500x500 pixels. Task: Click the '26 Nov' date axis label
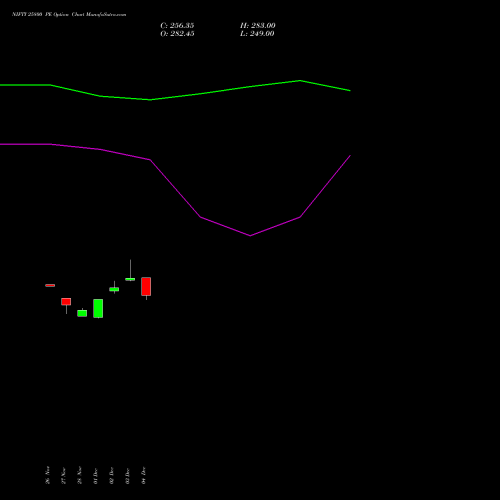coord(48,475)
